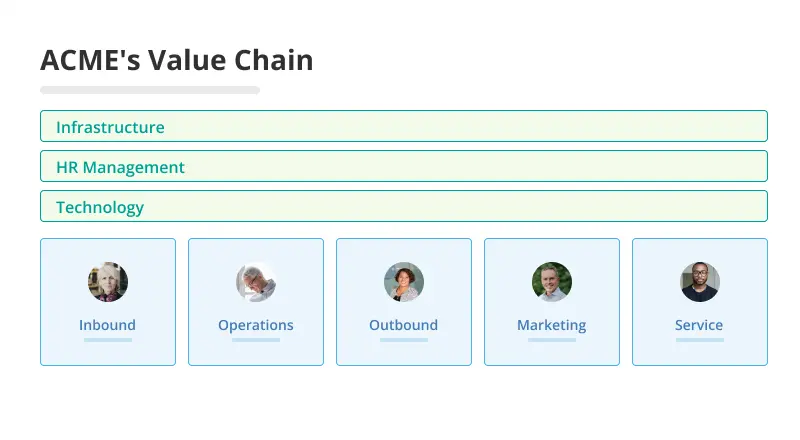Click the Operations avatar photo
This screenshot has width=800, height=440.
pyautogui.click(x=256, y=282)
